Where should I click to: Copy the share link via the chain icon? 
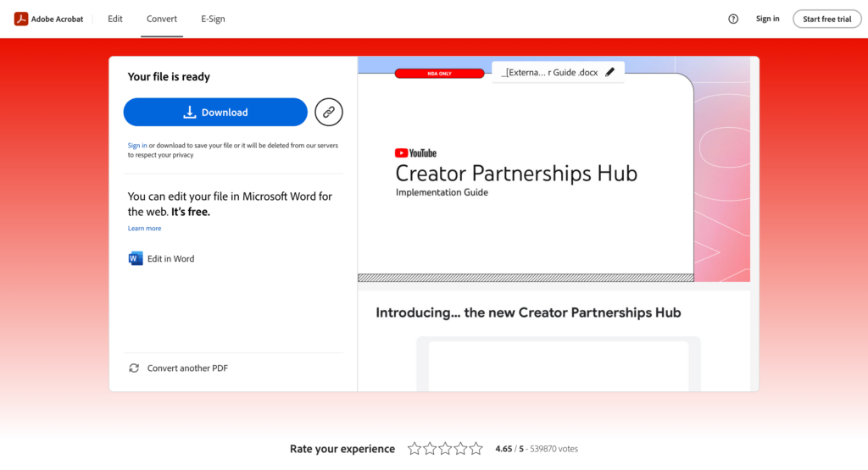[x=329, y=113]
